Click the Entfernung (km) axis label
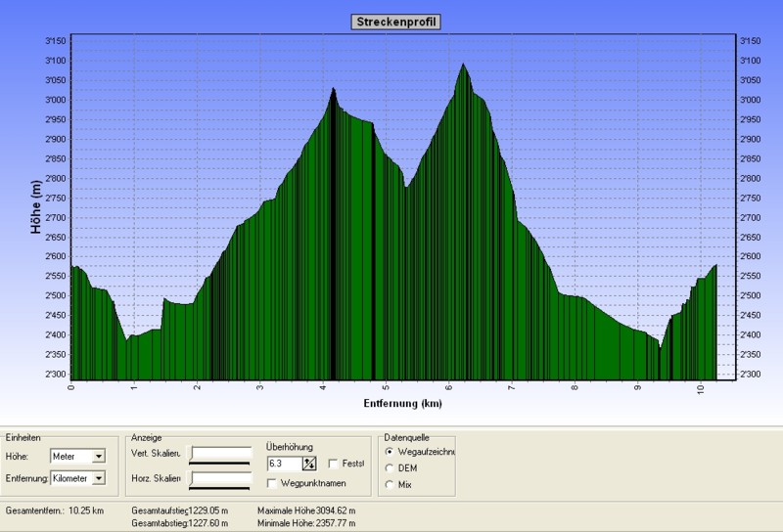This screenshot has height=532, width=783. 404,403
